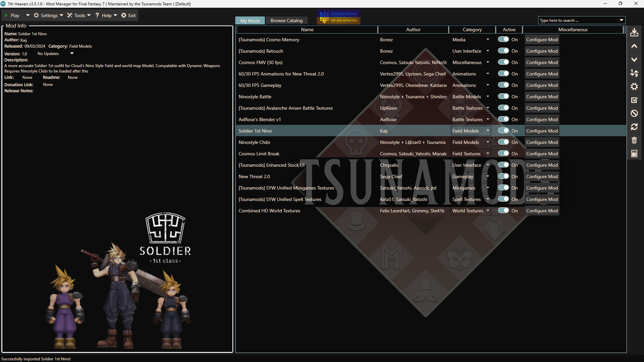Screen dimensions: 644x362
Task: Open Miscellaneous category dropdown for Cosmos FMV
Action: tap(471, 62)
